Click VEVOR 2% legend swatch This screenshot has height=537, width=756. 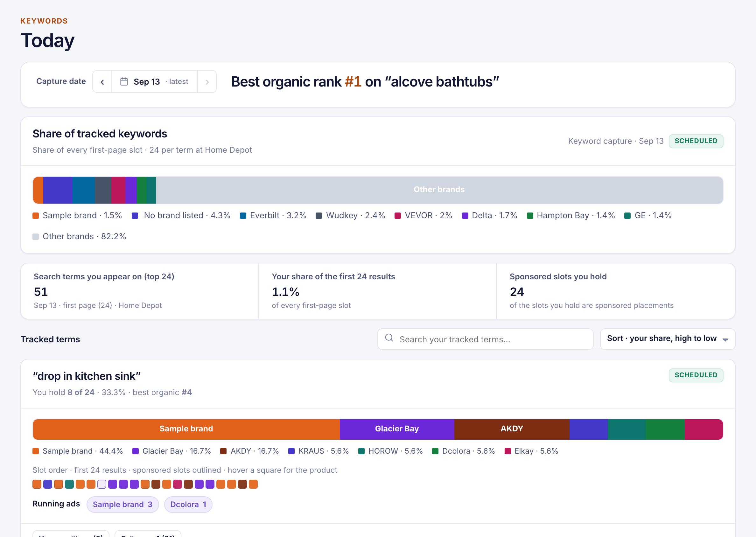pyautogui.click(x=398, y=216)
